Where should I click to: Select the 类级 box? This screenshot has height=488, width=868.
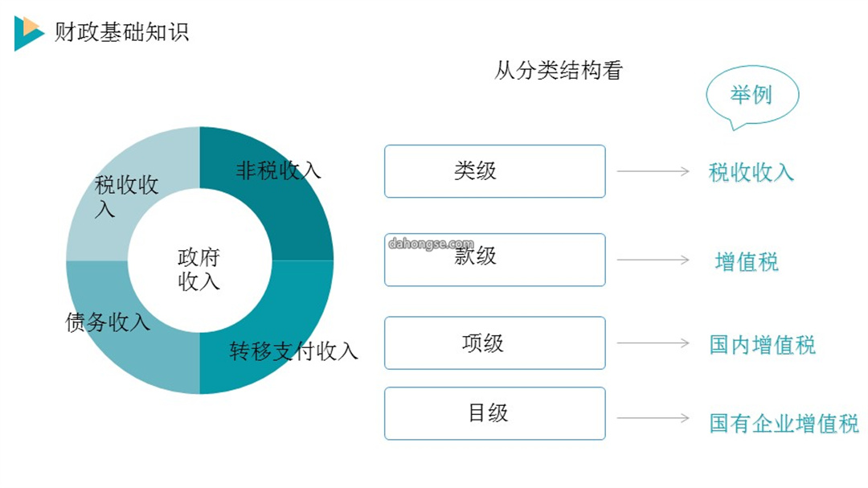[x=495, y=171]
